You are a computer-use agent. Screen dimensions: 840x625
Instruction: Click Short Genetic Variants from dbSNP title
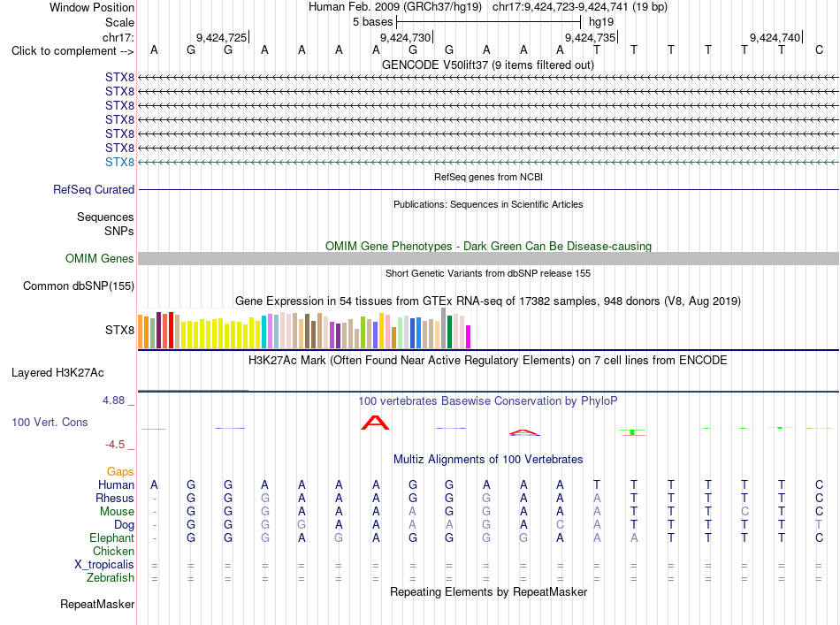coord(488,273)
